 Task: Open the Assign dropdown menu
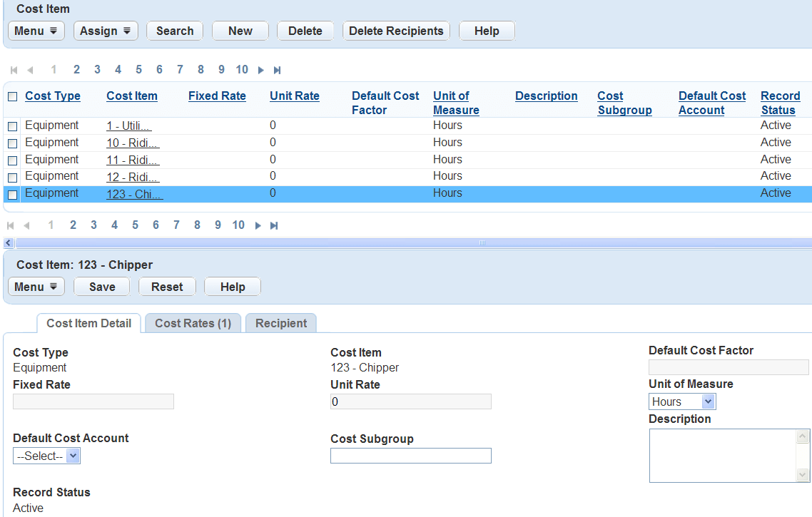(105, 31)
